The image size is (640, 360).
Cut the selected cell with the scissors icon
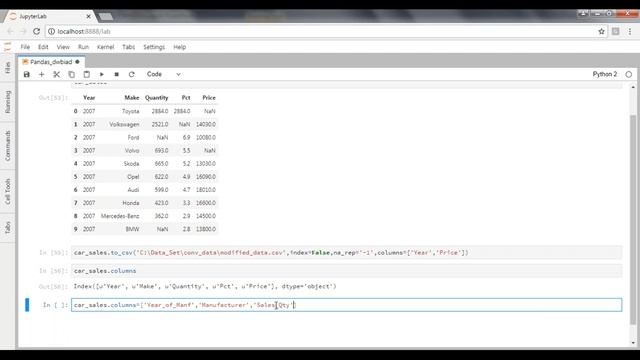pos(56,74)
